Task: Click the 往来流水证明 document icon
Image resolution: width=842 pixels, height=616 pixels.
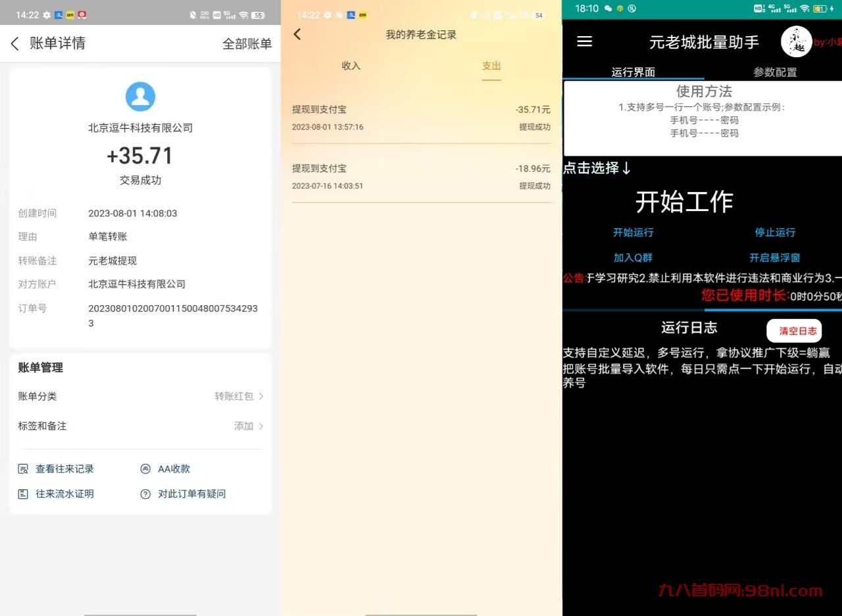Action: point(22,494)
